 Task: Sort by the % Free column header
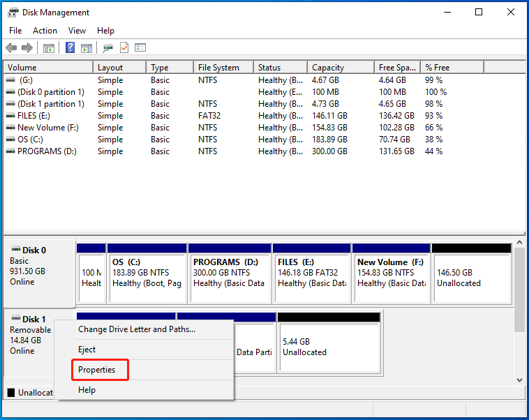coord(452,68)
